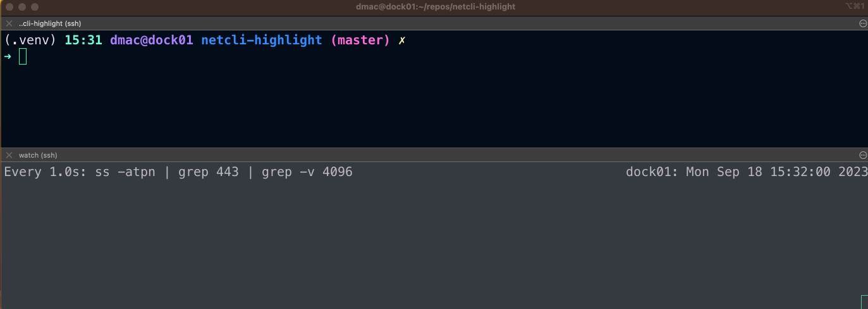Click the dmac@dock01 text in the prompt
Screen dimensions: 868x309
click(x=152, y=41)
